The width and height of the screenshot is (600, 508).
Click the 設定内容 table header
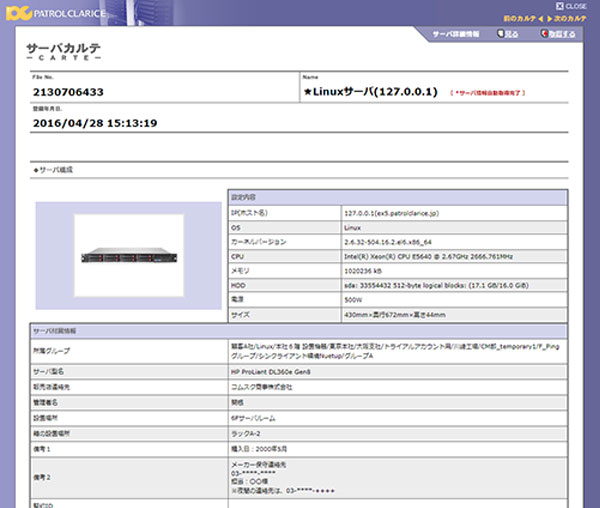click(x=398, y=197)
